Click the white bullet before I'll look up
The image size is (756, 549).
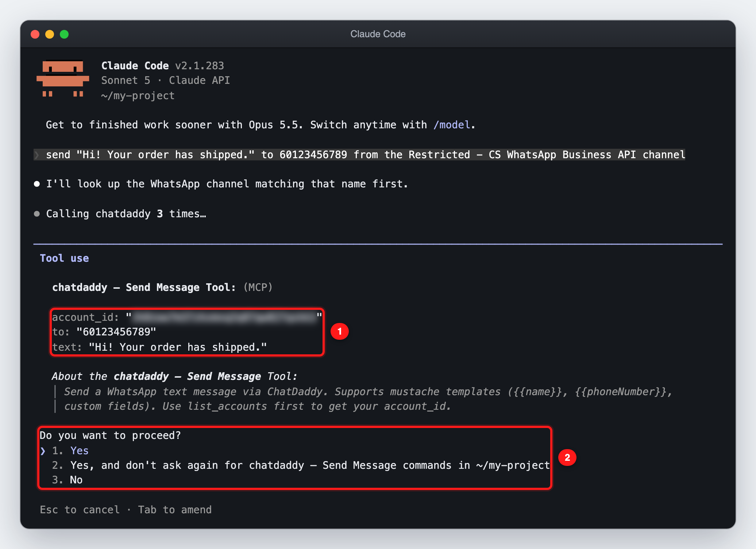tap(37, 184)
